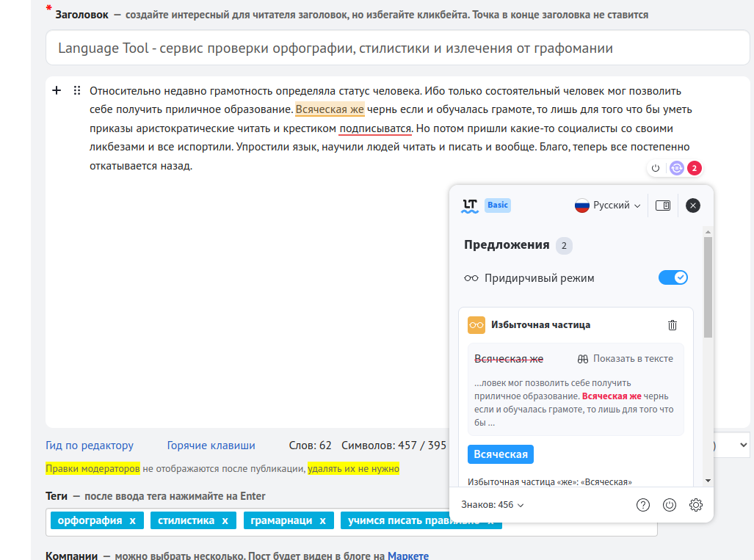The width and height of the screenshot is (754, 560).
Task: Delete the Избыточная частица suggestion with trash icon
Action: coord(673,325)
